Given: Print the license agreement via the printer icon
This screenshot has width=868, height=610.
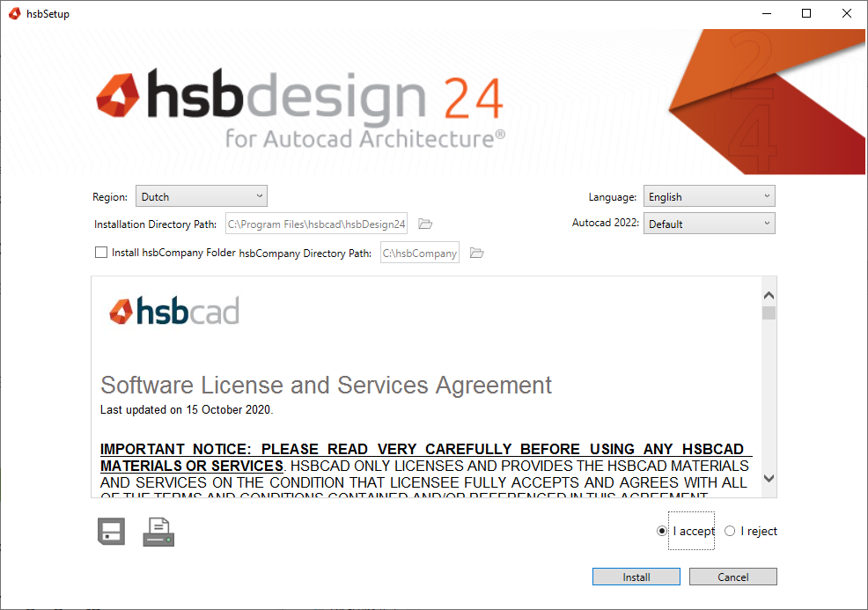Looking at the screenshot, I should click(158, 532).
